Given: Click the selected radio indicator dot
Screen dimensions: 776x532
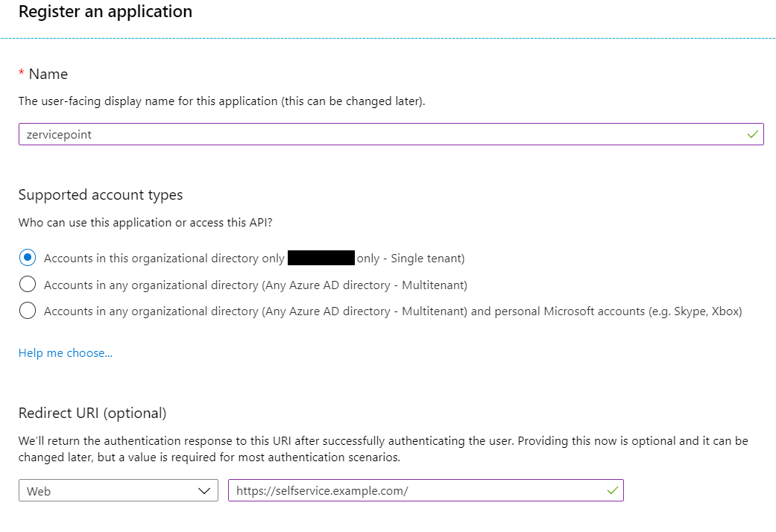Looking at the screenshot, I should (x=28, y=257).
